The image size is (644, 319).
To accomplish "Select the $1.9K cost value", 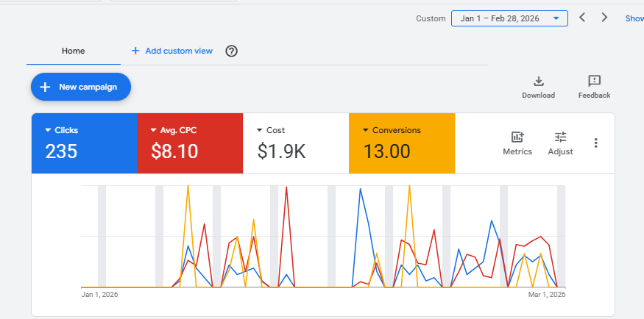I will coord(281,151).
